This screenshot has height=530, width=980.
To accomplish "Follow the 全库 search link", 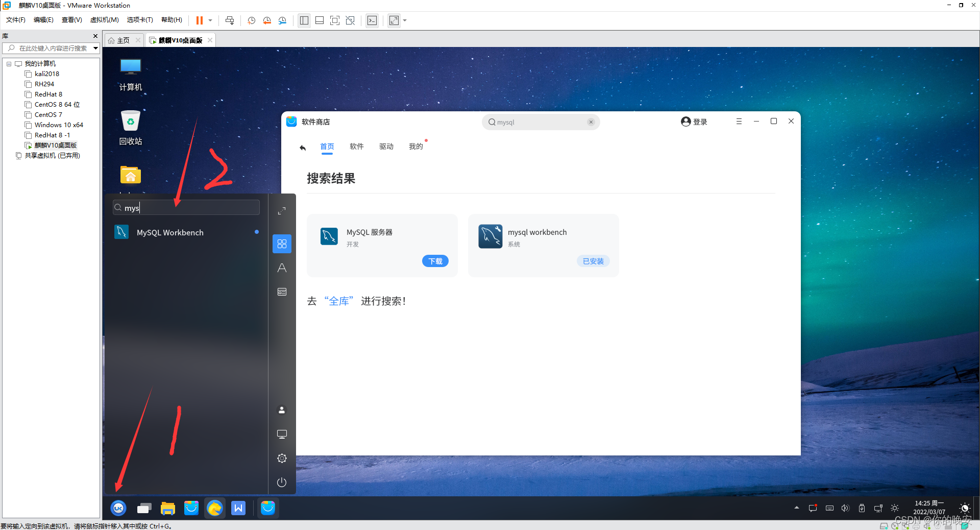I will point(339,301).
